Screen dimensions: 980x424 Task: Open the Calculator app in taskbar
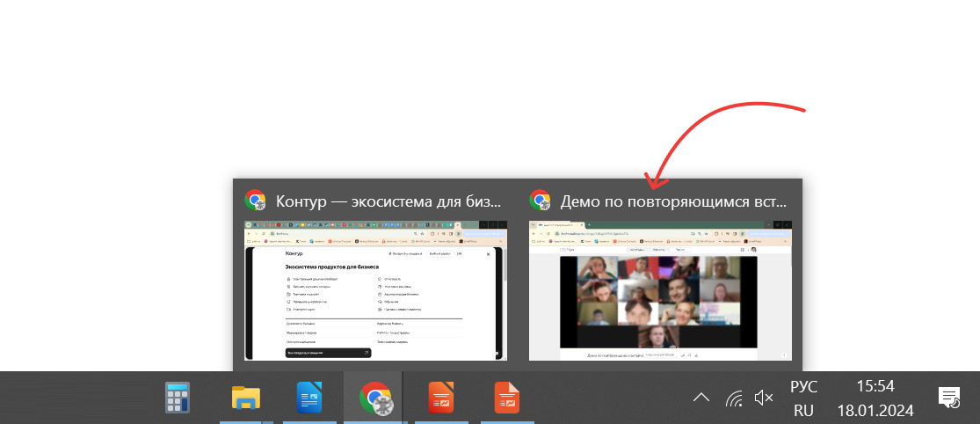pos(178,398)
